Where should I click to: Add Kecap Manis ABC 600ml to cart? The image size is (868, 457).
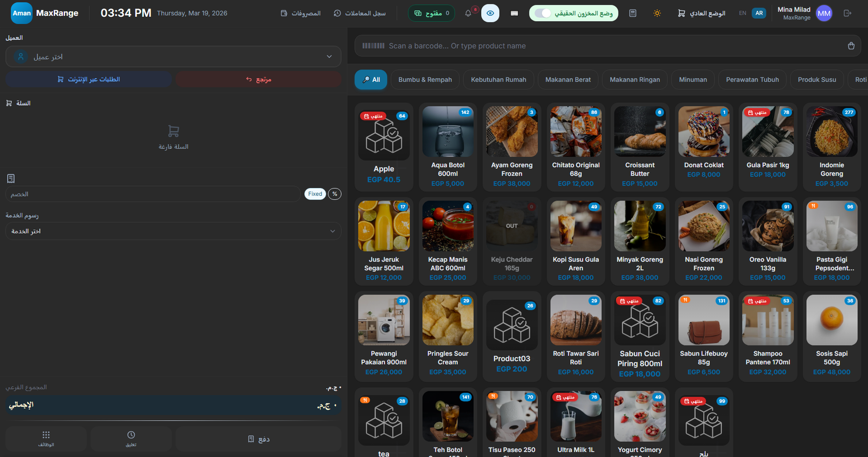click(448, 241)
